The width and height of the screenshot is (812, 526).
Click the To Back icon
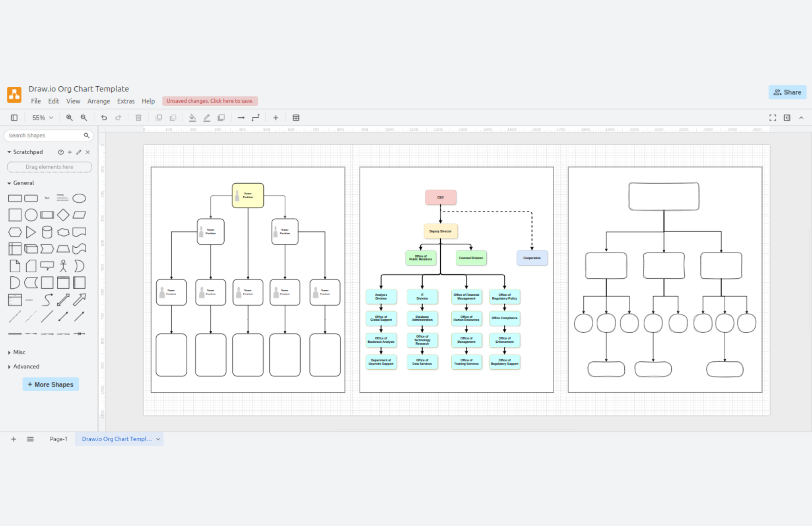click(x=173, y=118)
